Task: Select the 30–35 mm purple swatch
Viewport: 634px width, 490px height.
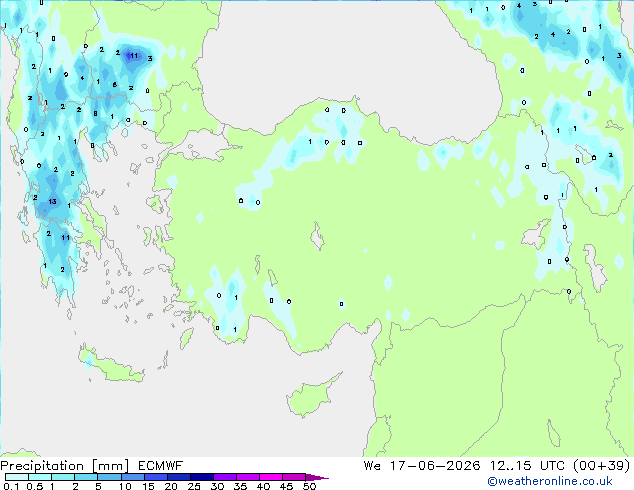Action: 224,477
